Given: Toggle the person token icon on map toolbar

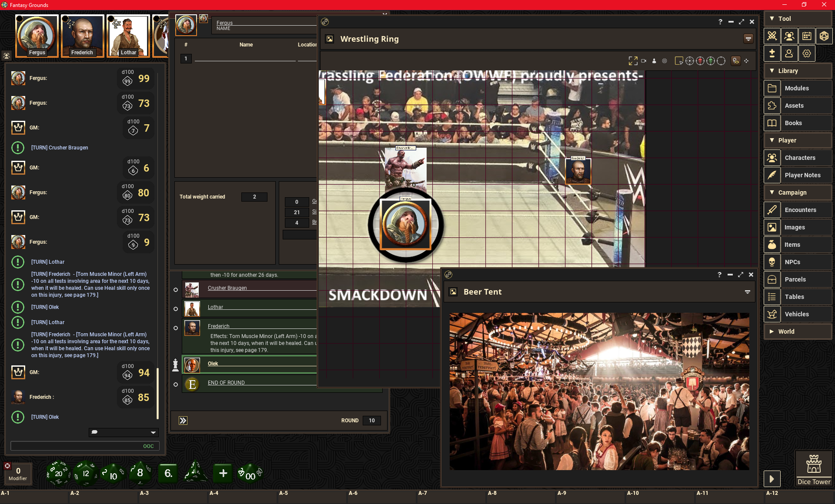Looking at the screenshot, I should pos(654,61).
